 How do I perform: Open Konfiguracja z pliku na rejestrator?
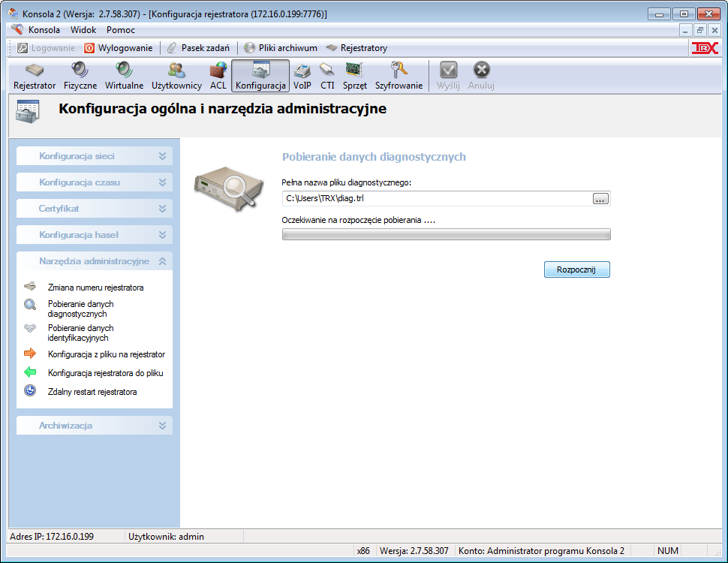pyautogui.click(x=107, y=354)
